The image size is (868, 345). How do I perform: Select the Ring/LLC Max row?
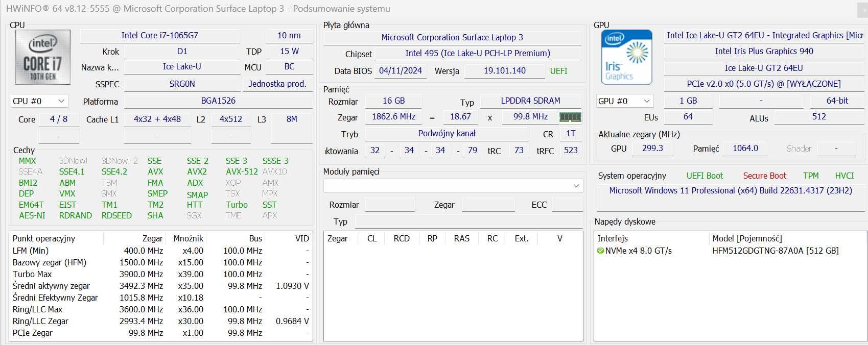[x=160, y=309]
